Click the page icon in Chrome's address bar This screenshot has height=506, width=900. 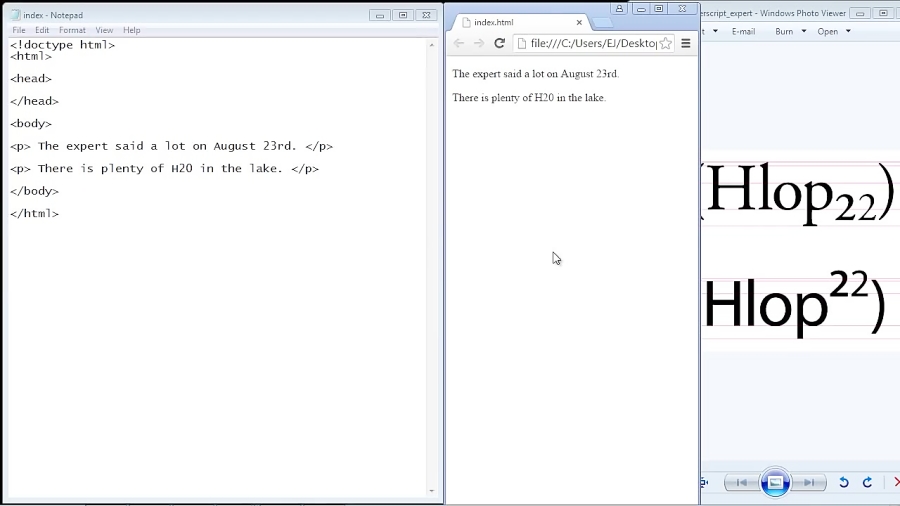tap(522, 43)
